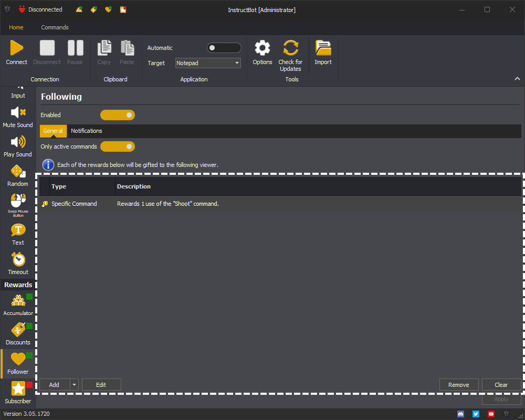The width and height of the screenshot is (525, 420).
Task: Open the Import folder icon
Action: [323, 48]
